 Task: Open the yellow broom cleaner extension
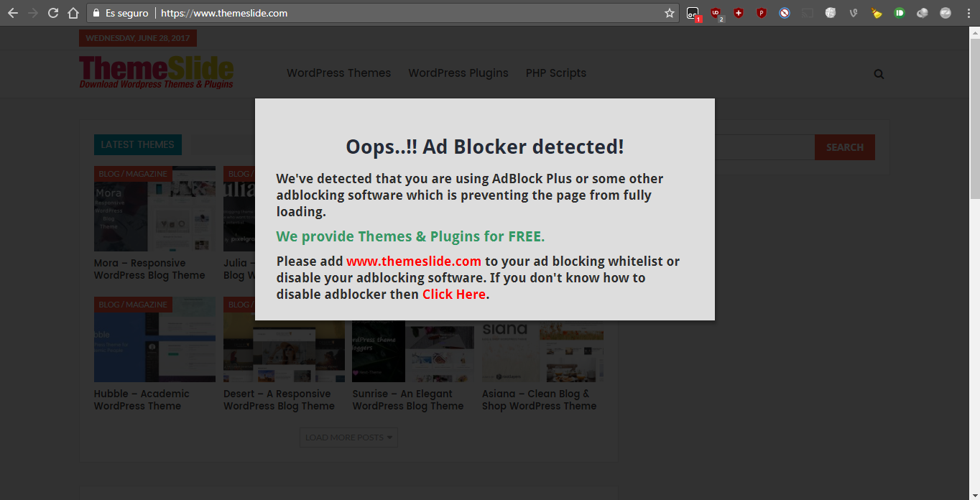click(x=877, y=13)
